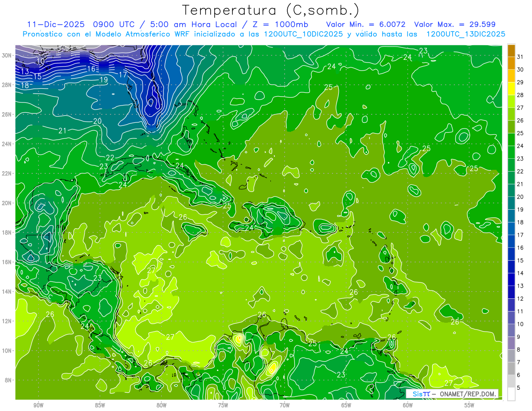Click the color scale label '12'
Screen dimensions: 532x411
(x=520, y=299)
